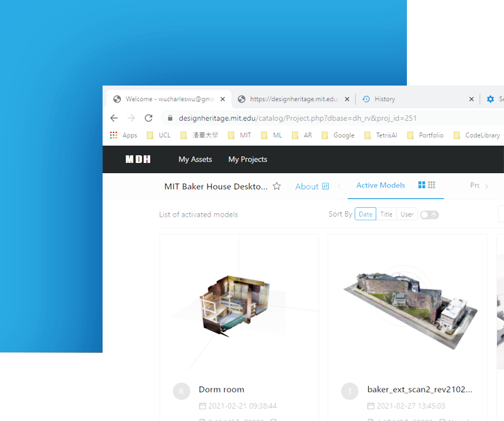Open the Apps shortcut in bookmarks bar
Screen dimensions: 504x421
[x=124, y=135]
